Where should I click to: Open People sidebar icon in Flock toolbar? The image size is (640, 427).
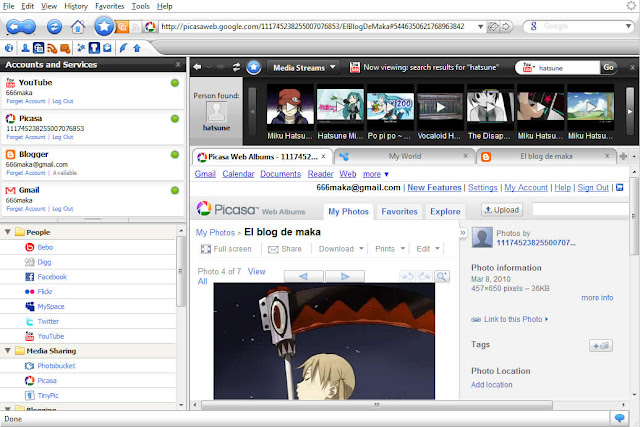pos(25,48)
